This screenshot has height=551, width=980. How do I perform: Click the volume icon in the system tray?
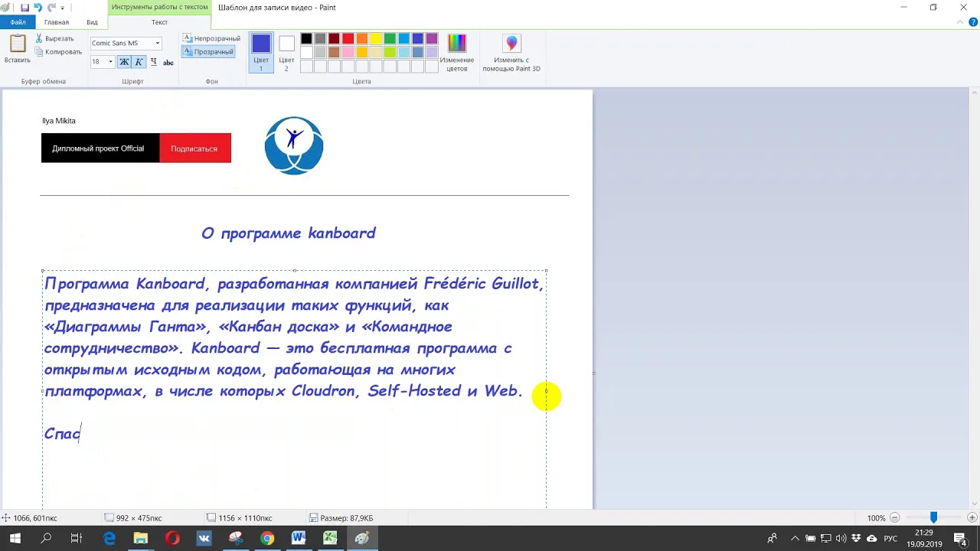(841, 539)
